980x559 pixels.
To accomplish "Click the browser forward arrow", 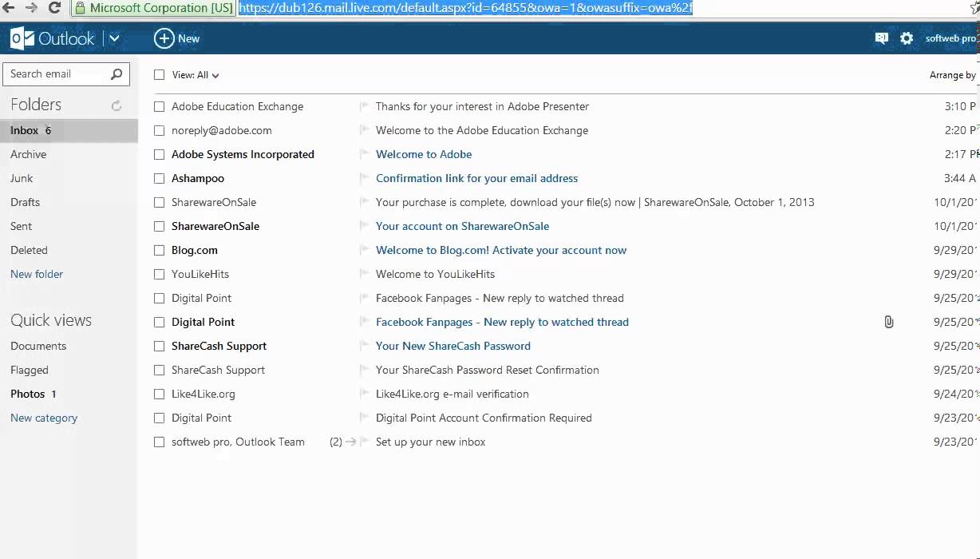I will click(x=31, y=8).
